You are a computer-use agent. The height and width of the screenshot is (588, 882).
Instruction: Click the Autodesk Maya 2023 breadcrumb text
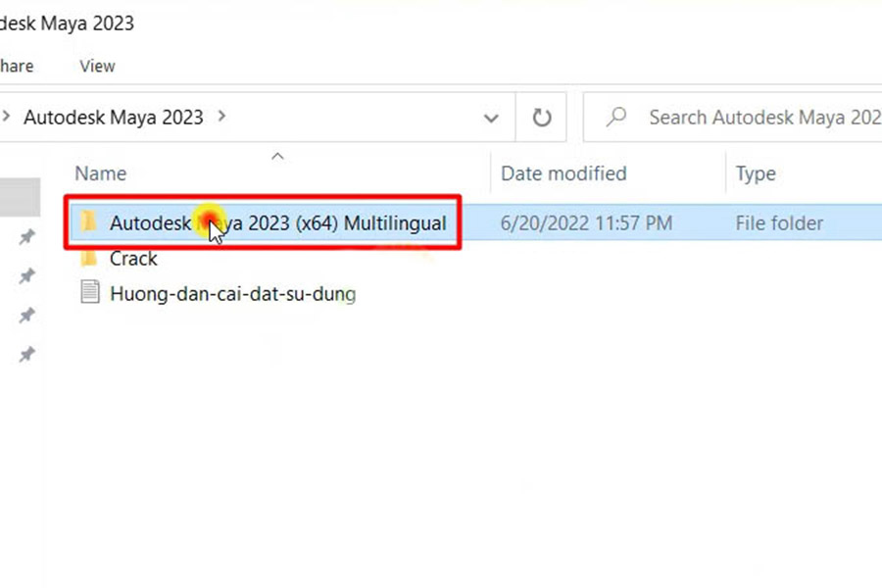click(114, 117)
